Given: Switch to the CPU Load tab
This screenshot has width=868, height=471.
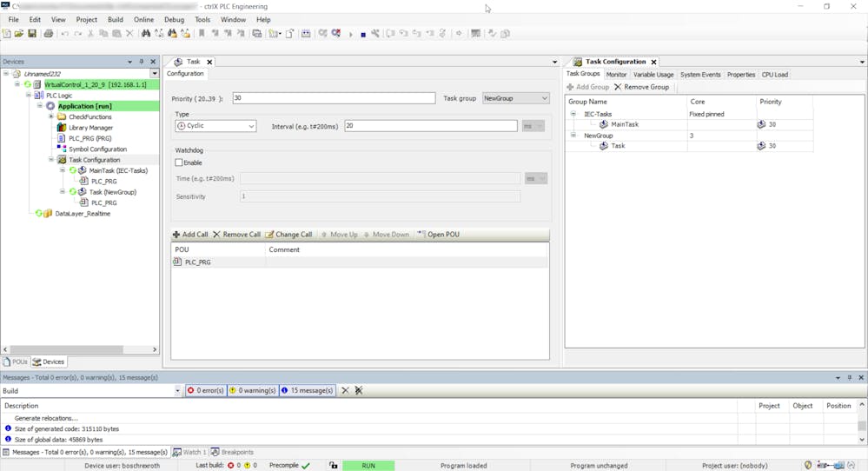Looking at the screenshot, I should [774, 75].
